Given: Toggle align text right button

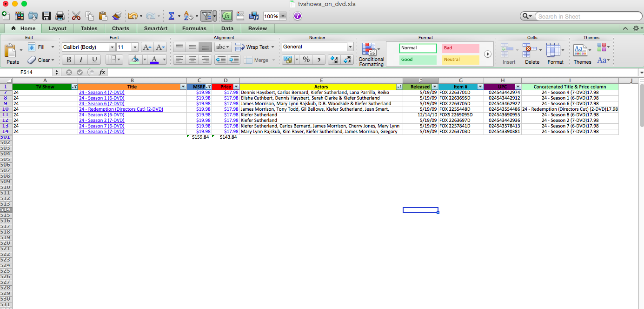Looking at the screenshot, I should (205, 60).
